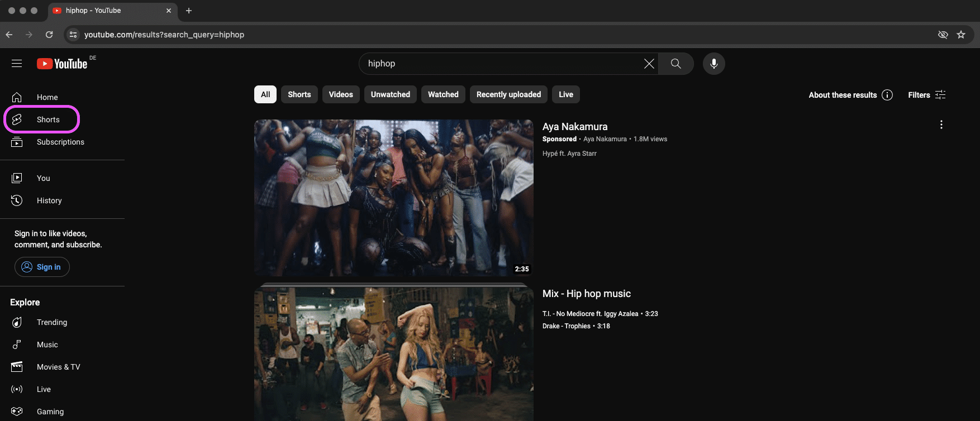Click the magnifier search button
Viewport: 980px width, 421px height.
pyautogui.click(x=675, y=64)
